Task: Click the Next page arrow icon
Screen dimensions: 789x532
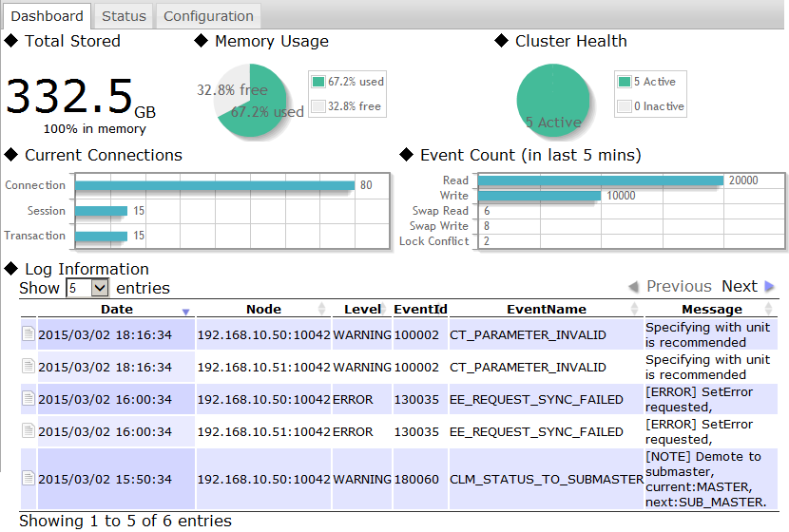Action: point(769,287)
